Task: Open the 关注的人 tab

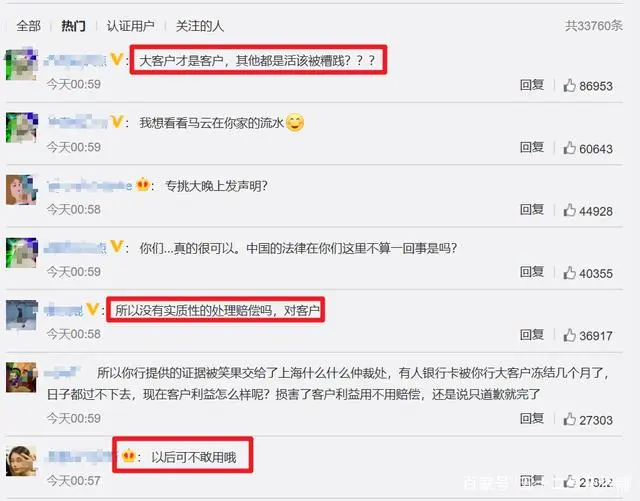Action: pyautogui.click(x=200, y=26)
